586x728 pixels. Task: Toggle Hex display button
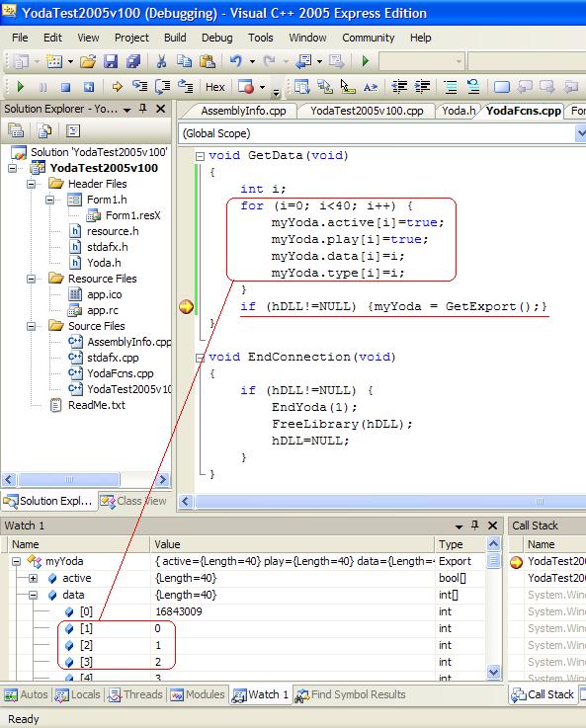pos(214,87)
